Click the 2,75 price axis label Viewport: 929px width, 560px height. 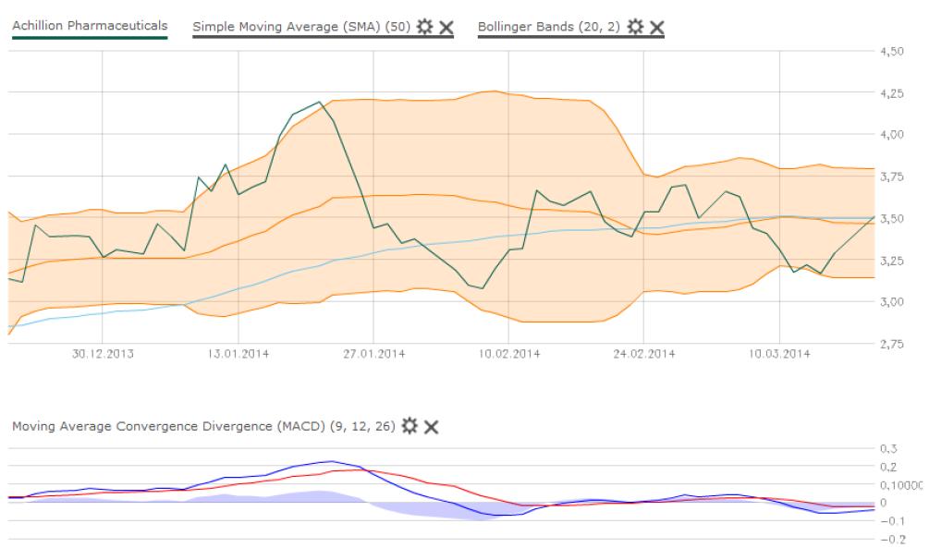pos(890,344)
